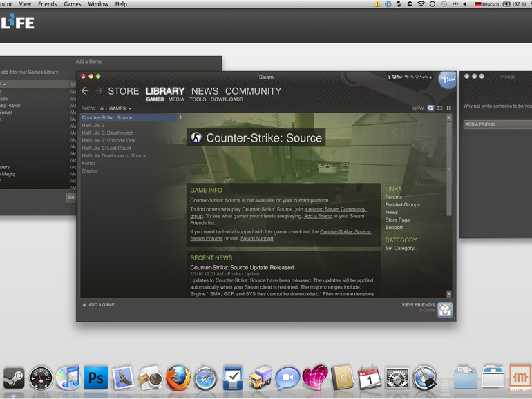Click ADD A GAME... button

tap(100, 304)
